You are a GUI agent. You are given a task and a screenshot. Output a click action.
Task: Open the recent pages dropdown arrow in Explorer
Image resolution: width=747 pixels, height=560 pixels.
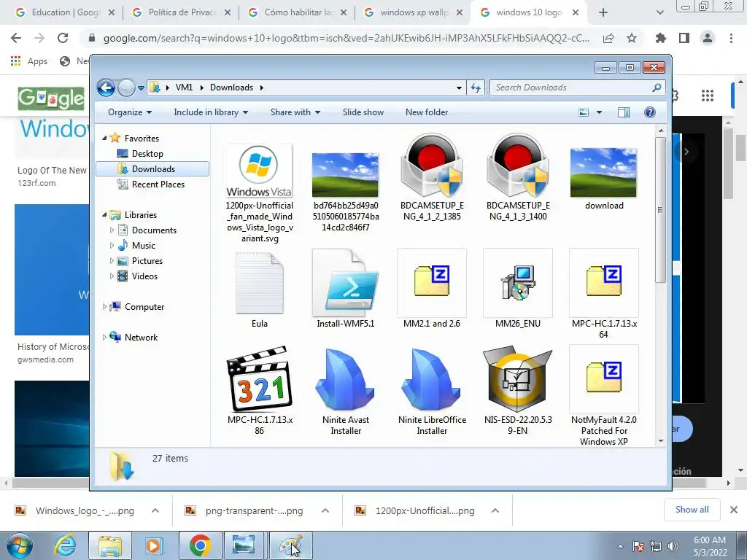(141, 88)
